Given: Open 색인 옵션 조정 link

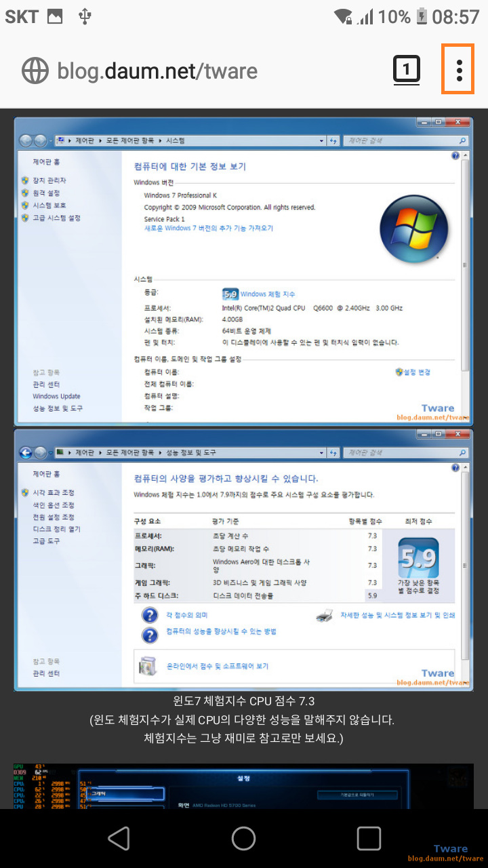Looking at the screenshot, I should tap(53, 505).
